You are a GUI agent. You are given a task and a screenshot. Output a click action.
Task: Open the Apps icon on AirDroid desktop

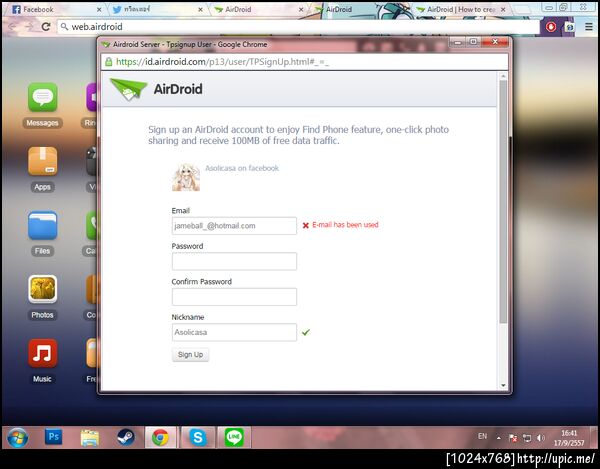(x=42, y=161)
